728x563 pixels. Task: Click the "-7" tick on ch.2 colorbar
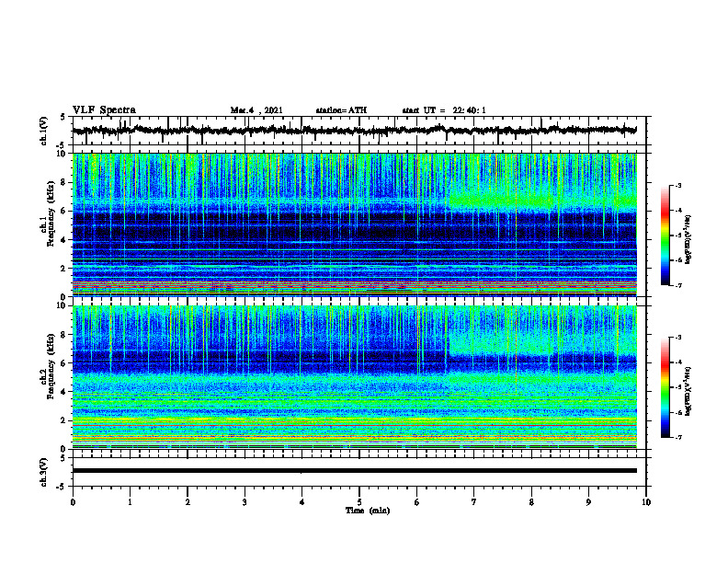(677, 437)
